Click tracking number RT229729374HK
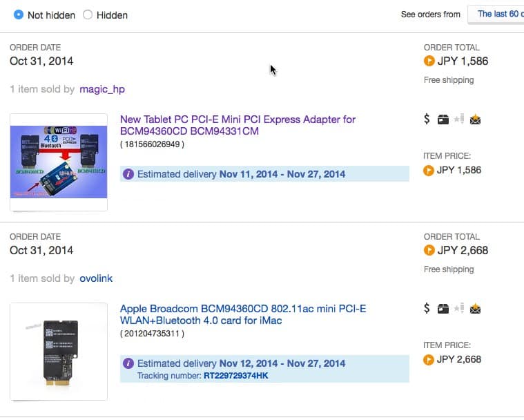524x420 pixels. tap(235, 376)
